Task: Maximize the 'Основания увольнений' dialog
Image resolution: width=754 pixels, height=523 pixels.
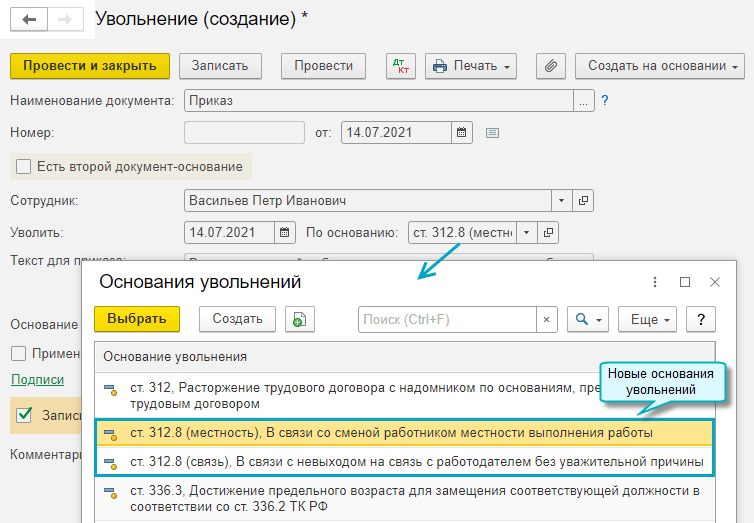Action: click(x=685, y=282)
